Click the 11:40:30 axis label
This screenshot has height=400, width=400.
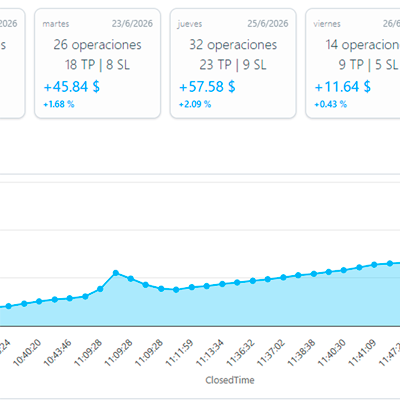tap(332, 352)
